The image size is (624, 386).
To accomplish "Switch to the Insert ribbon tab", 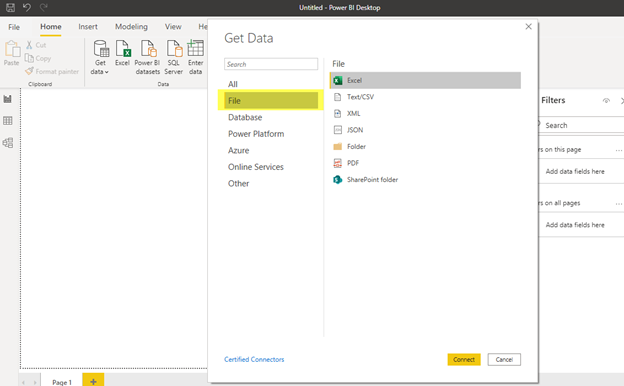I will [x=88, y=27].
